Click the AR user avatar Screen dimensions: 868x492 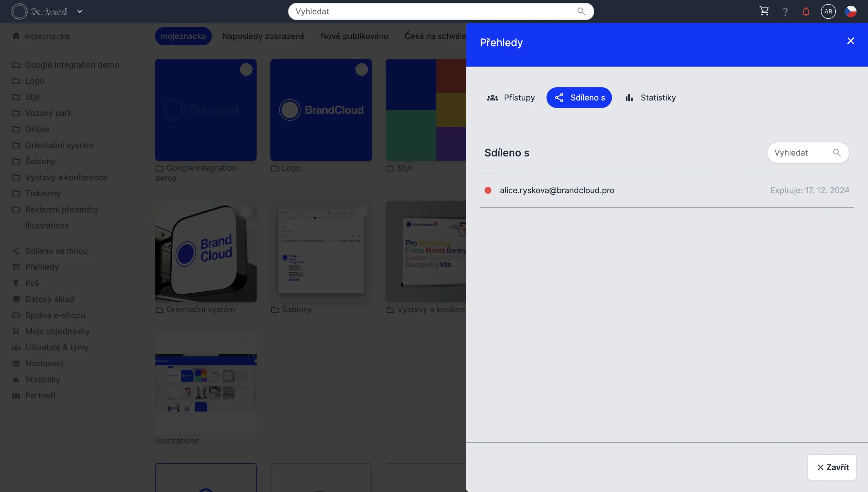(x=828, y=11)
